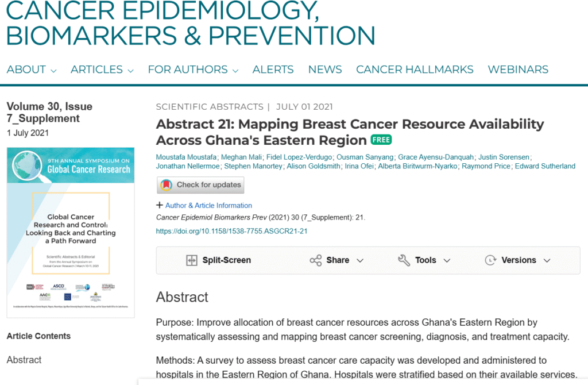Click the large Abstract section heading
588x385 pixels.
[182, 297]
